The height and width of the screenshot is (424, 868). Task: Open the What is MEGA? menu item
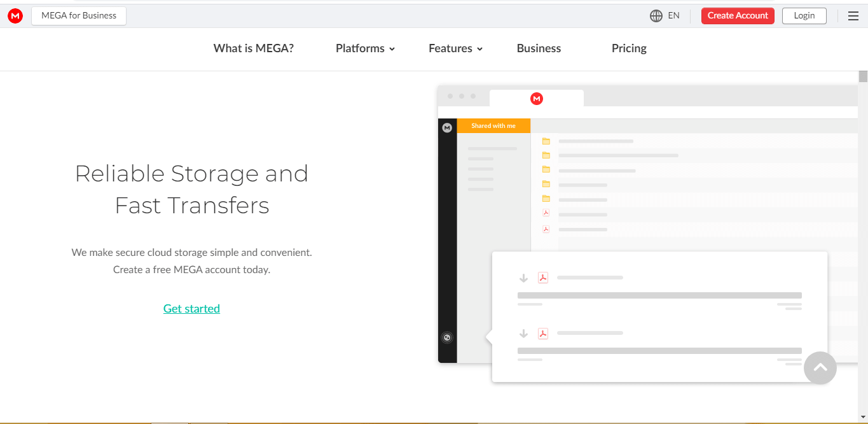click(x=254, y=48)
